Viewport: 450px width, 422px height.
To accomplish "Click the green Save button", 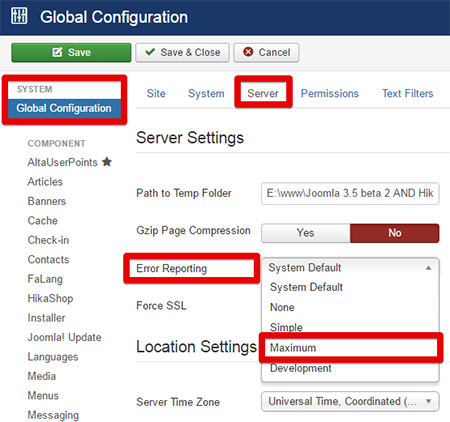I will [71, 52].
